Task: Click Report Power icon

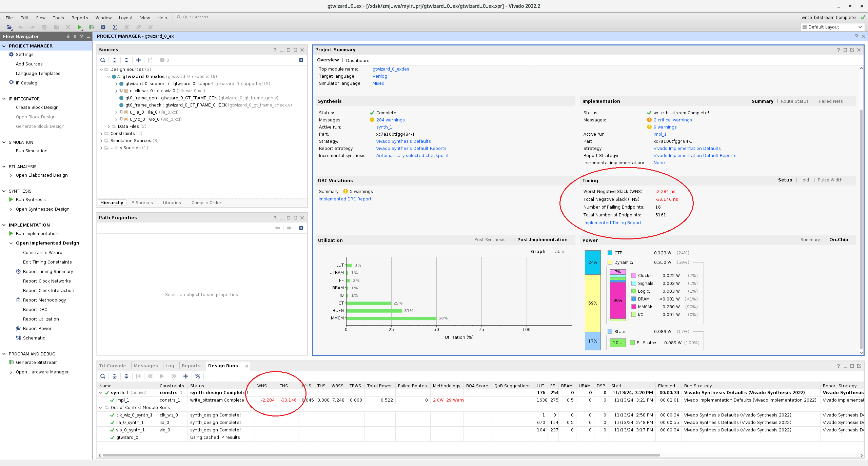Action: (x=18, y=328)
